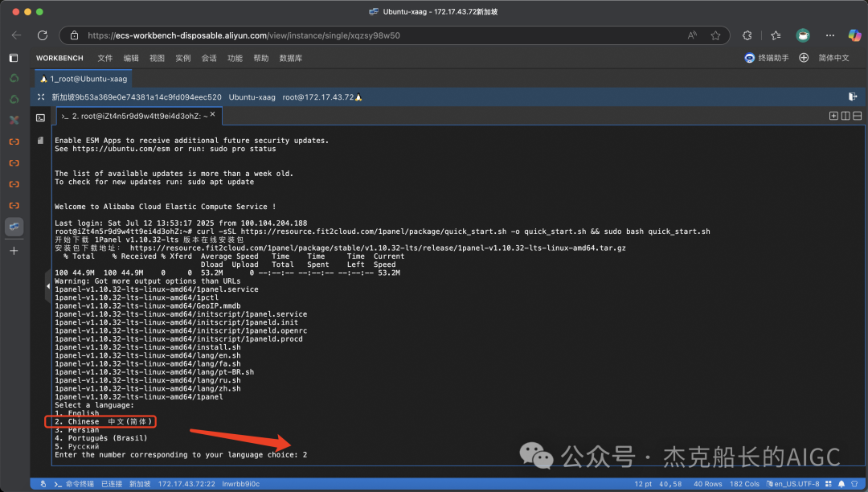This screenshot has width=868, height=492.
Task: Close the root@iZt4n5r9d9w4tt9ei4d3ohZ terminal tab
Action: [x=212, y=114]
